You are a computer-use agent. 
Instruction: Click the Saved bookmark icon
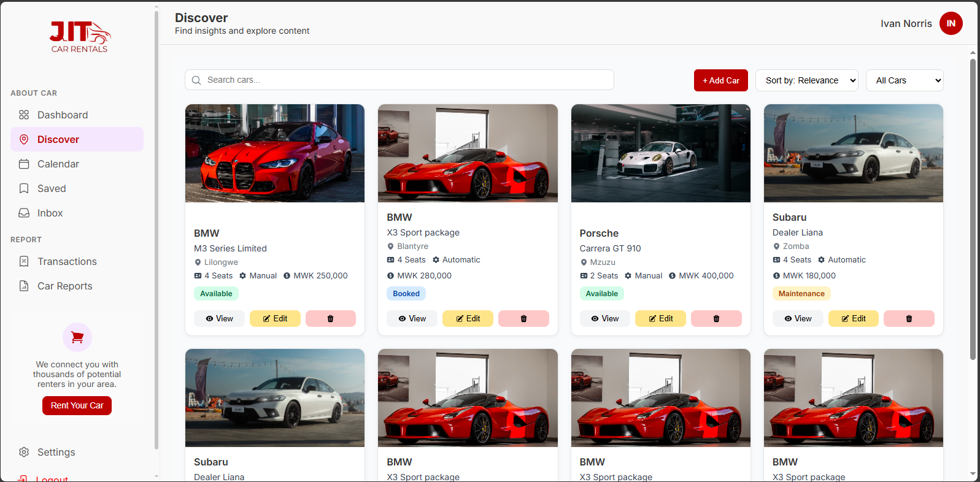24,188
